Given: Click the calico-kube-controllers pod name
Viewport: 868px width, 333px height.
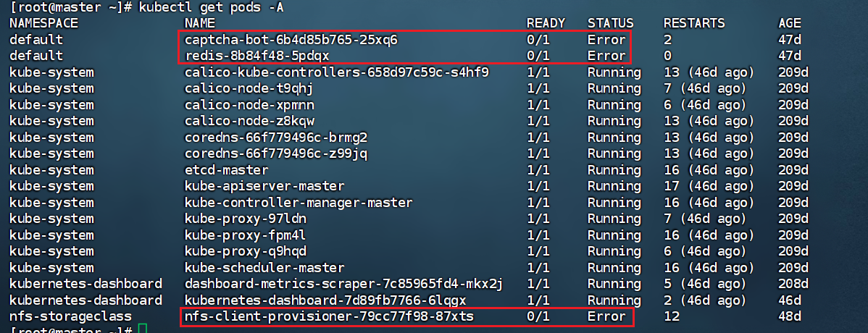Looking at the screenshot, I should point(336,72).
